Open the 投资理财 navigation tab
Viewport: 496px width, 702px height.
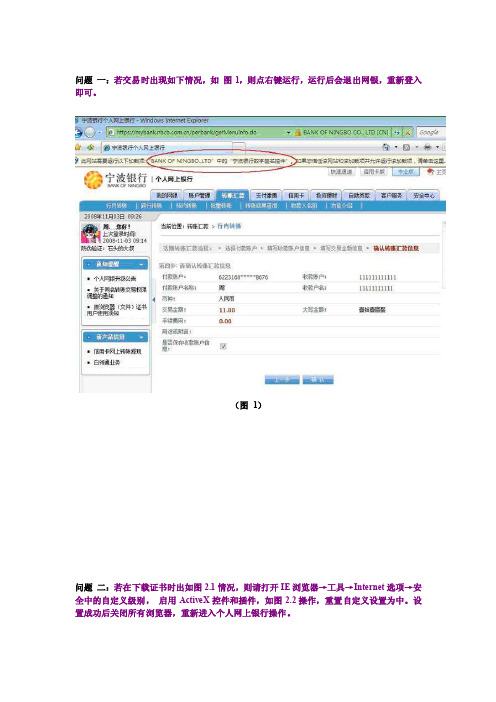pos(326,196)
